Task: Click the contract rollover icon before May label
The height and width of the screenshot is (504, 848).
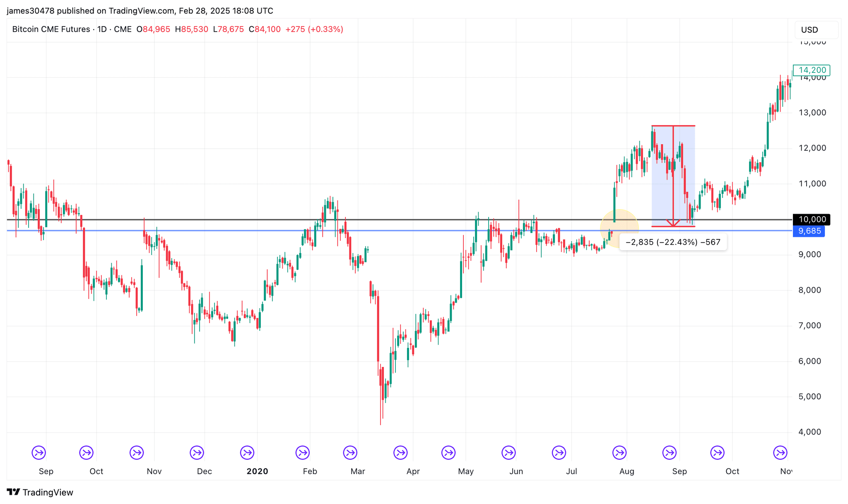Action: 448,453
